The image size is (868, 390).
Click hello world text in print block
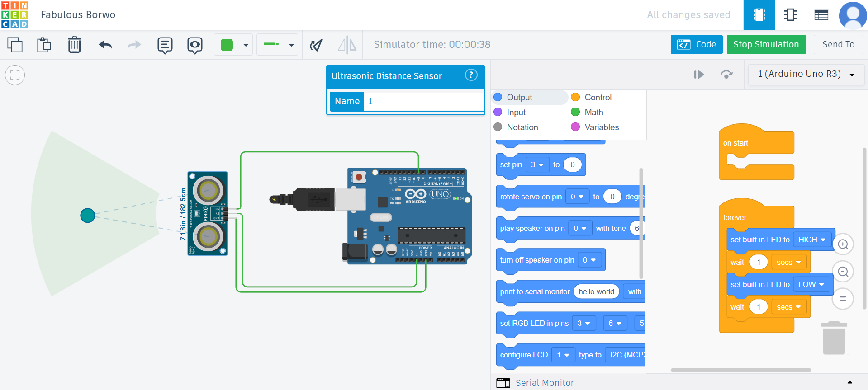coord(596,291)
